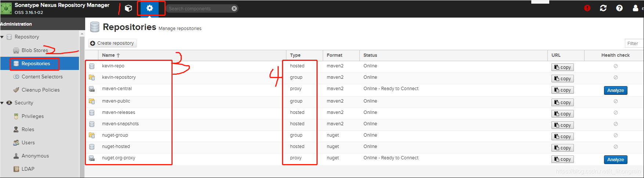The width and height of the screenshot is (644, 178).
Task: Click the hosted icon for nuget-hosted
Action: pyautogui.click(x=92, y=147)
